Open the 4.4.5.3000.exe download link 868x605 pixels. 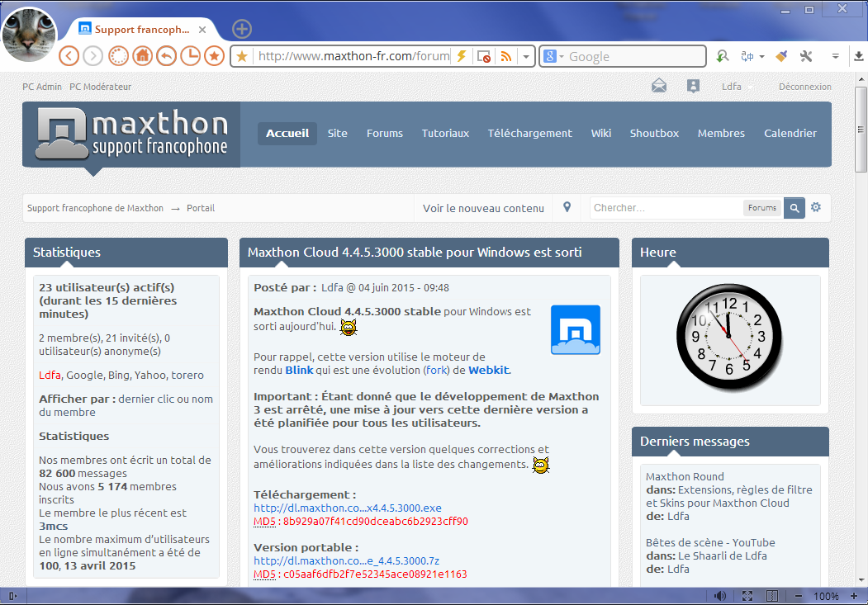(x=348, y=508)
